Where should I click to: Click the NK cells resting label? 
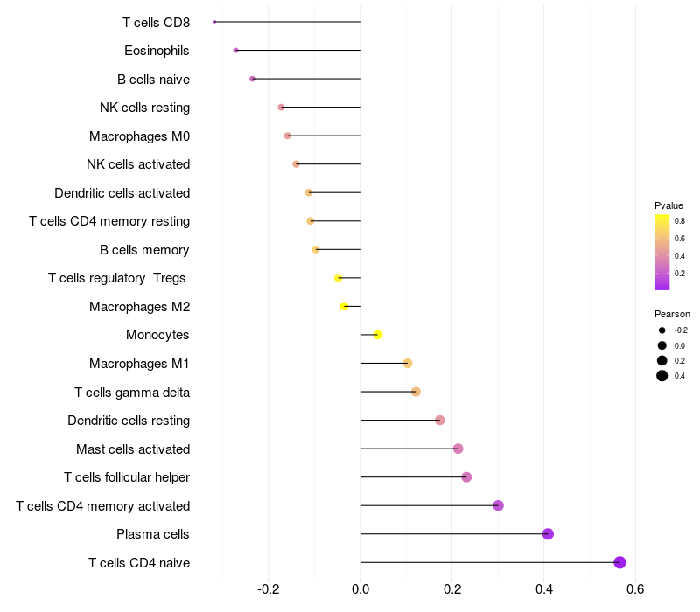click(x=144, y=108)
